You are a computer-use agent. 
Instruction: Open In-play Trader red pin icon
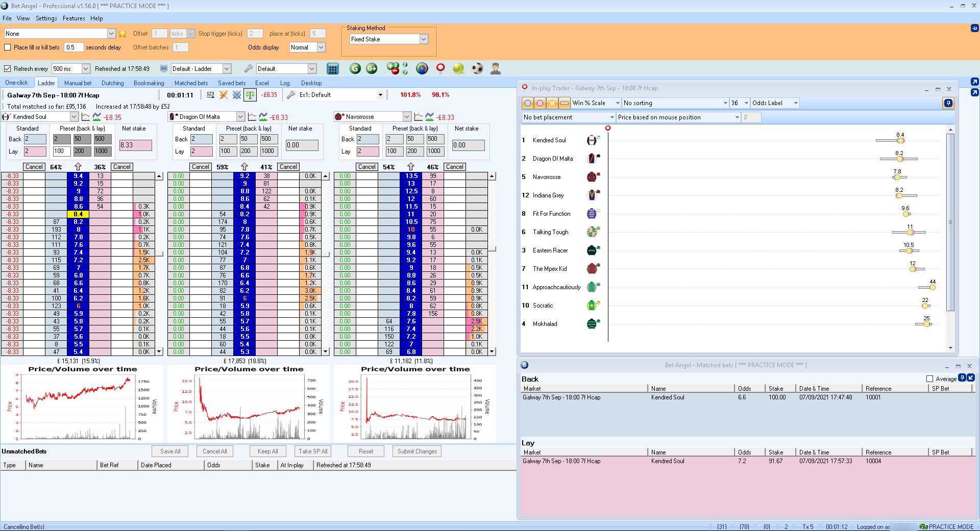click(x=440, y=68)
